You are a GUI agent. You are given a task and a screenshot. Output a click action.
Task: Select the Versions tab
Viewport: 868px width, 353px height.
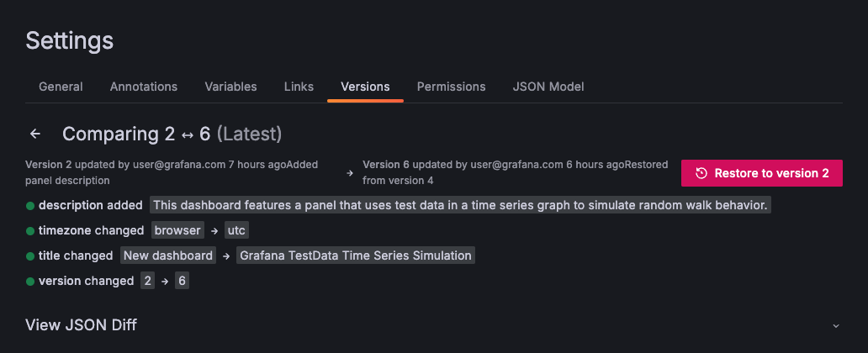tap(365, 87)
